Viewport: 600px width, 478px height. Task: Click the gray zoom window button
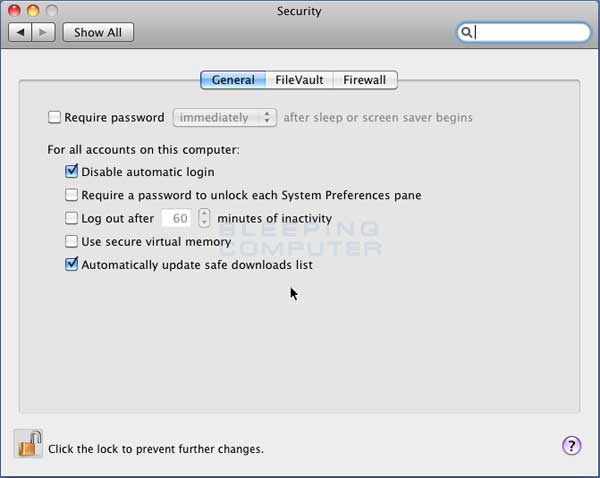pyautogui.click(x=52, y=11)
